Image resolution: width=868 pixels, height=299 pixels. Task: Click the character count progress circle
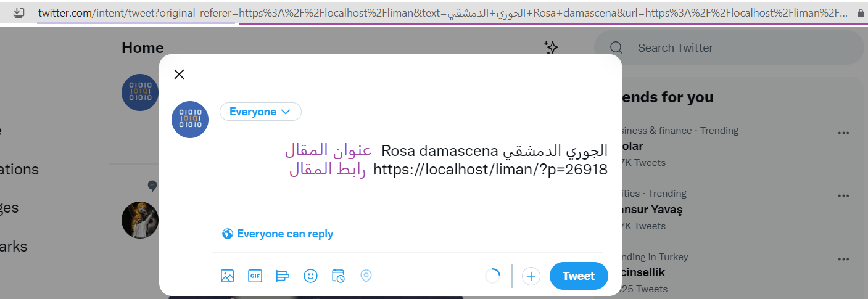tap(493, 276)
